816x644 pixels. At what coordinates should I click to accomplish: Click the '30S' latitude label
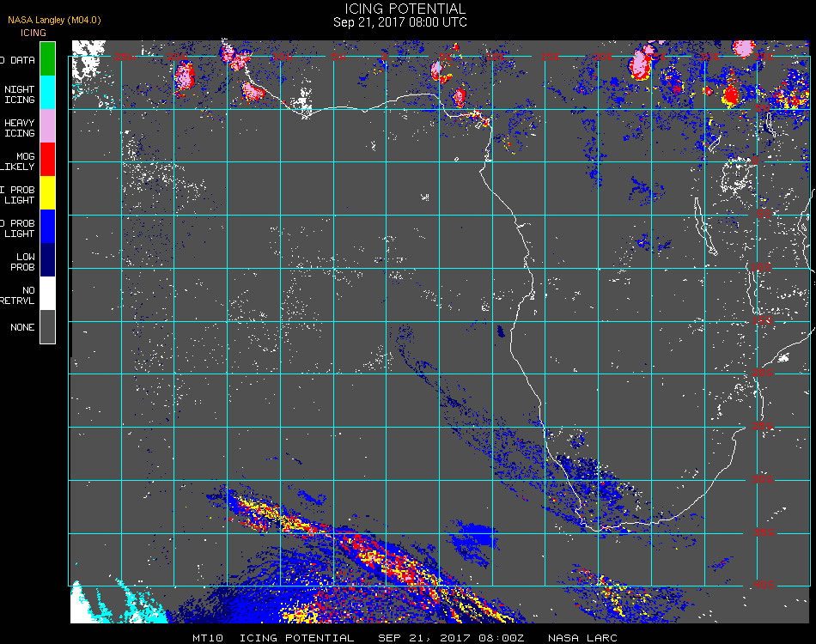click(763, 479)
